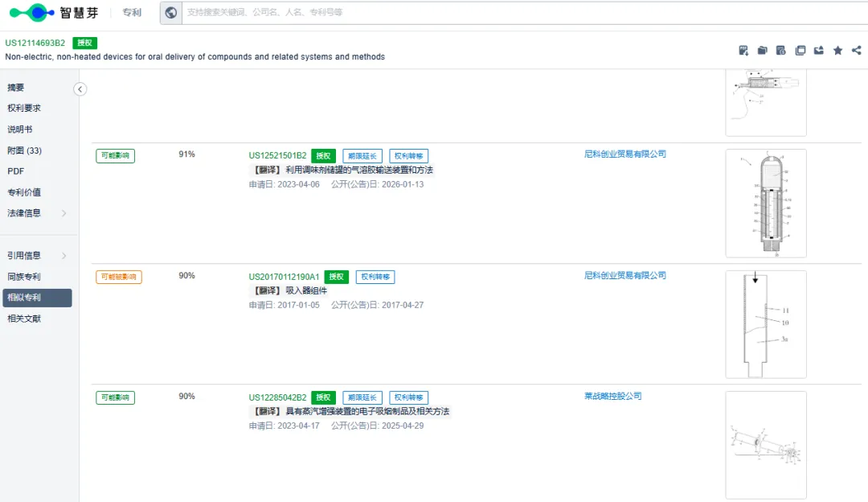This screenshot has height=502, width=868.
Task: Click 申请日: 2023-04-06 text
Action: click(x=284, y=184)
